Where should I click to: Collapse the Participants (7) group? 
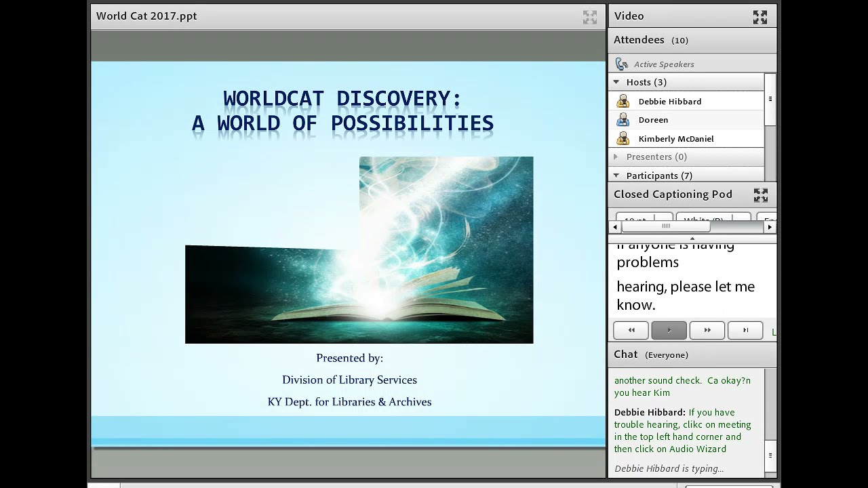click(x=616, y=176)
